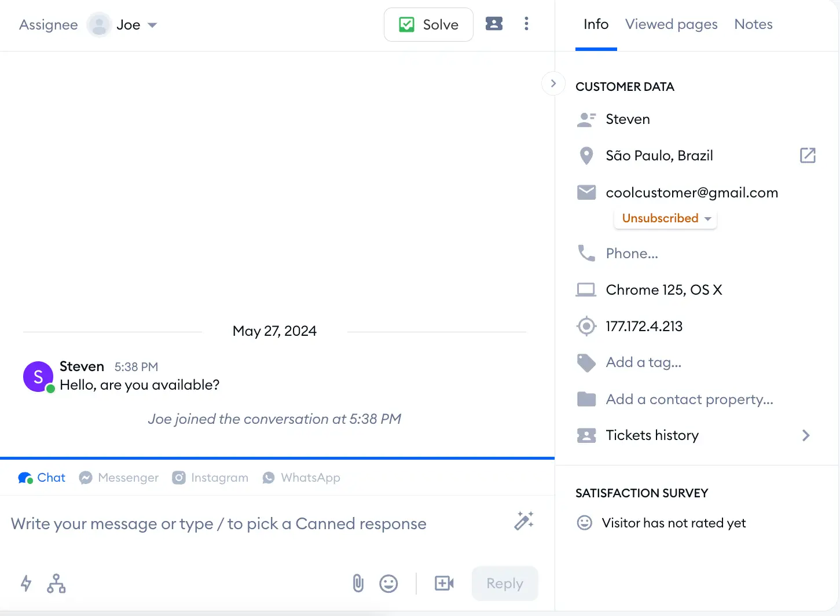This screenshot has height=616, width=840.
Task: Click Add a tag... field
Action: pos(644,362)
